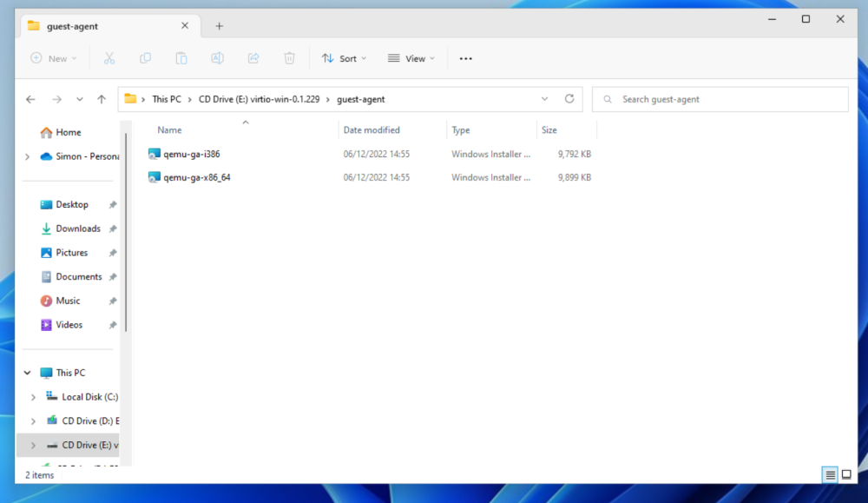The width and height of the screenshot is (868, 503).
Task: Open Videos in Quick access
Action: click(x=69, y=325)
